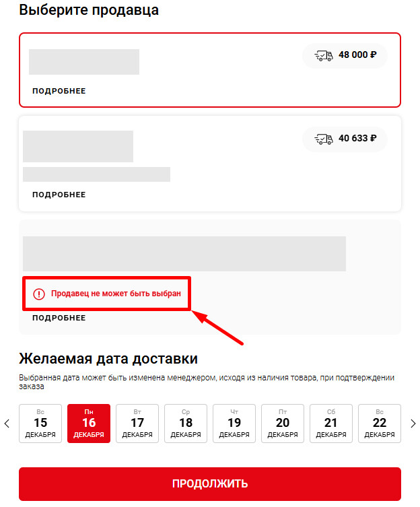Choose Monday 16 December delivery date
The height and width of the screenshot is (507, 420).
pyautogui.click(x=89, y=424)
